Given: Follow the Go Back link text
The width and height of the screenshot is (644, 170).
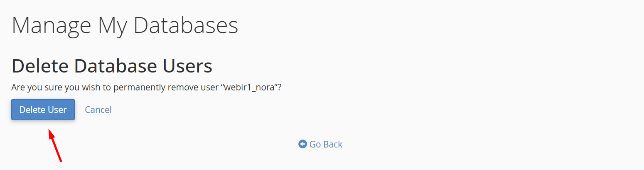Looking at the screenshot, I should 326,144.
